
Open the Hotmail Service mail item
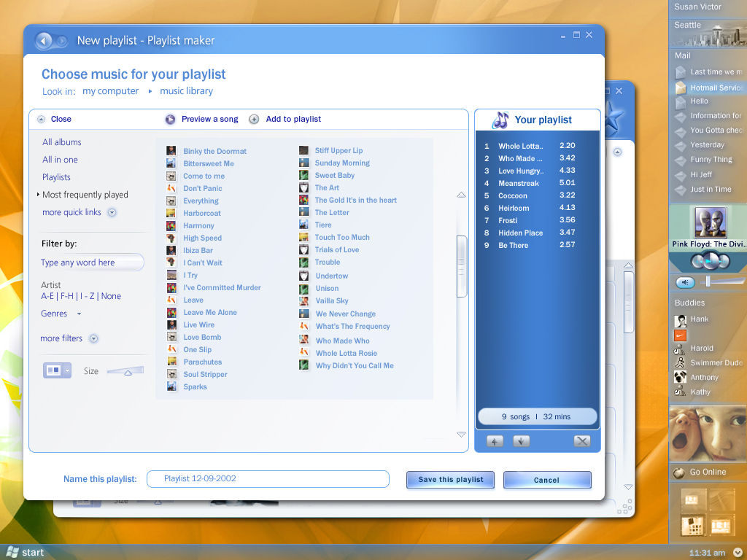[716, 87]
